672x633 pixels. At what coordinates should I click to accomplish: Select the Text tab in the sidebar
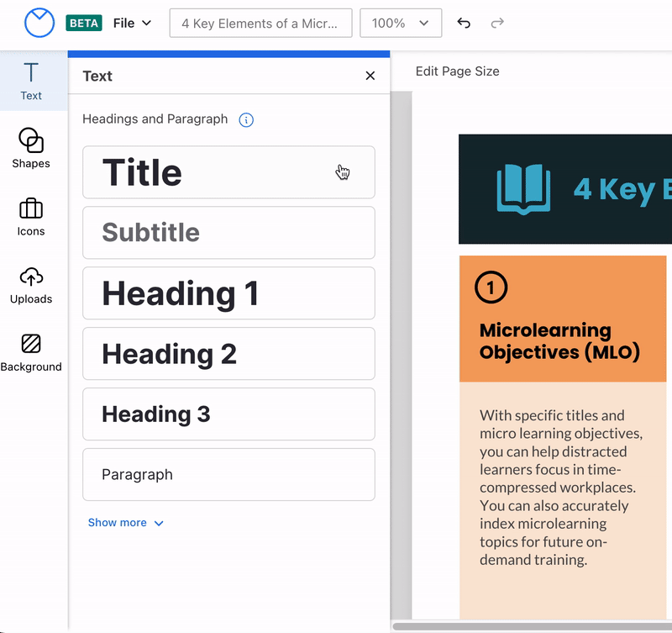(31, 82)
